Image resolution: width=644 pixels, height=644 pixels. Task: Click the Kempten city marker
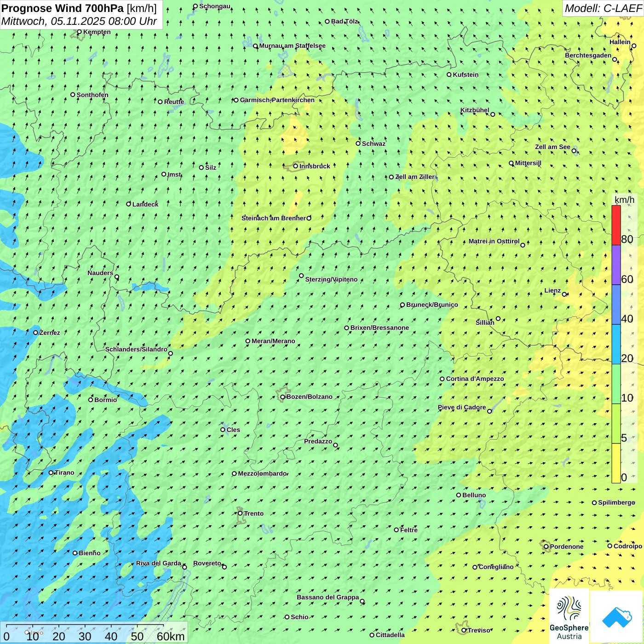(x=79, y=32)
